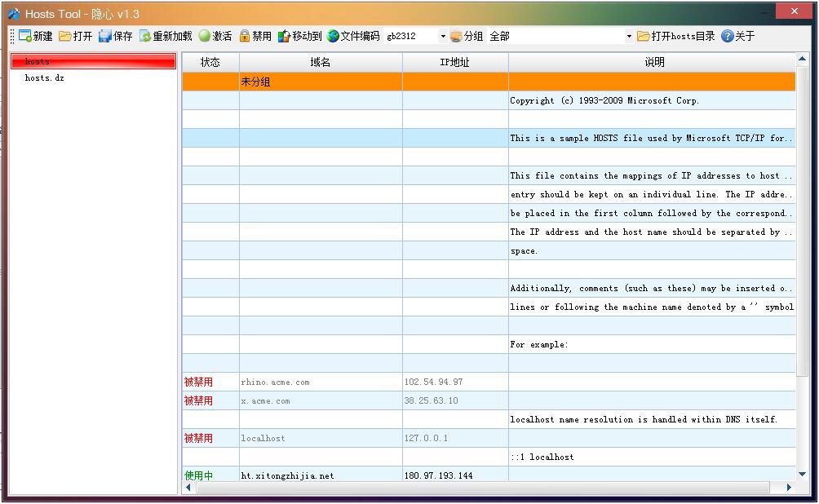The height and width of the screenshot is (504, 819).
Task: Activate entry using 激活 green icon
Action: 205,36
